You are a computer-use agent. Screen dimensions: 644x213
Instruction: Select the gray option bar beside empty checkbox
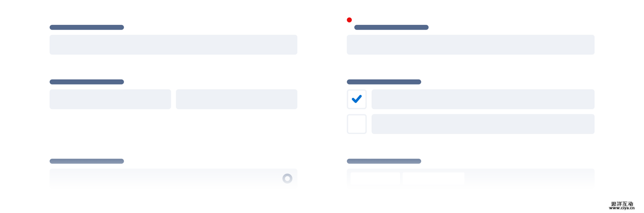483,124
